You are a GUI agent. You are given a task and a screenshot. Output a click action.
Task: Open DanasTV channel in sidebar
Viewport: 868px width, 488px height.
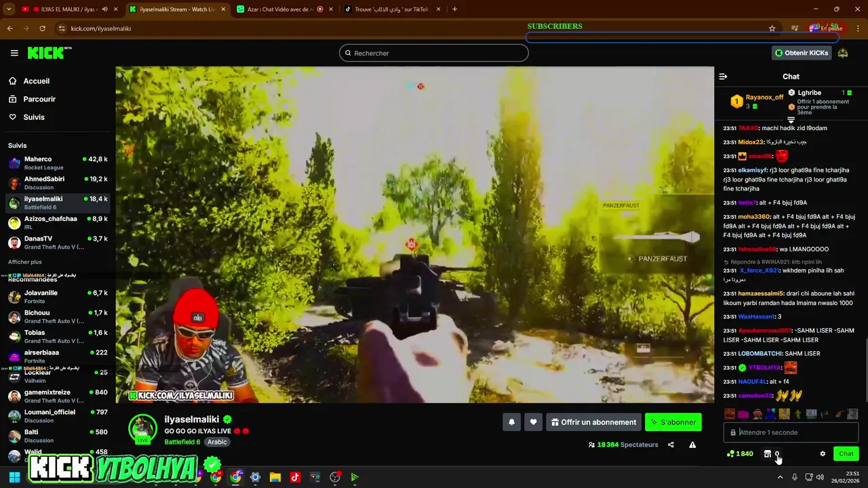(58, 243)
